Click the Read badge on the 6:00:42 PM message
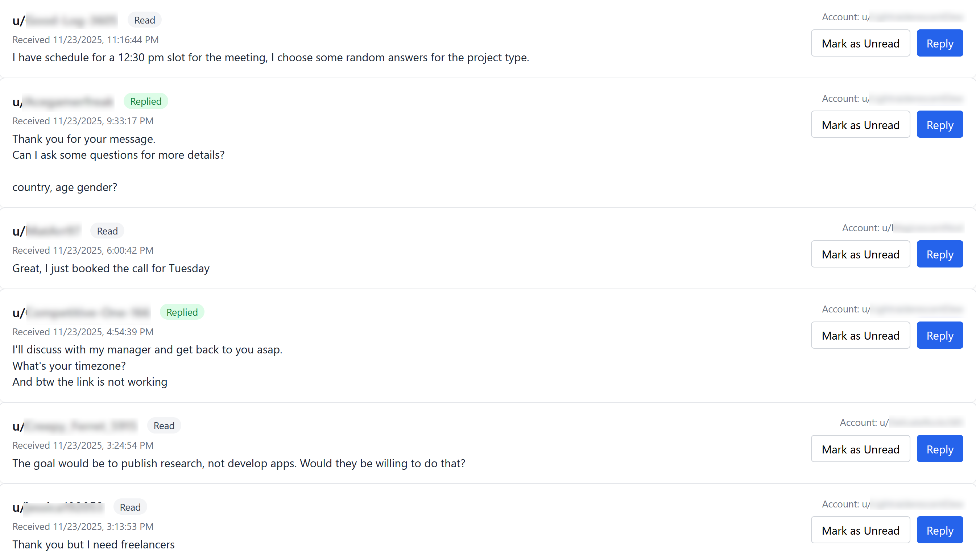Image resolution: width=976 pixels, height=560 pixels. 107,231
